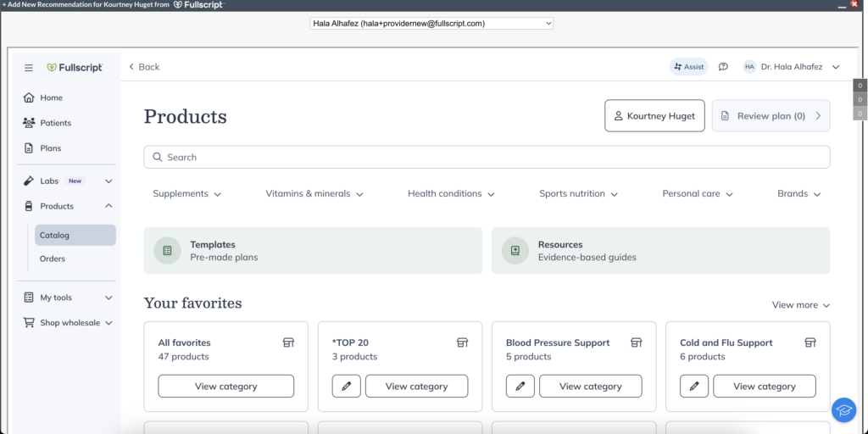Click the search magnifier icon
868x434 pixels.
tap(158, 157)
